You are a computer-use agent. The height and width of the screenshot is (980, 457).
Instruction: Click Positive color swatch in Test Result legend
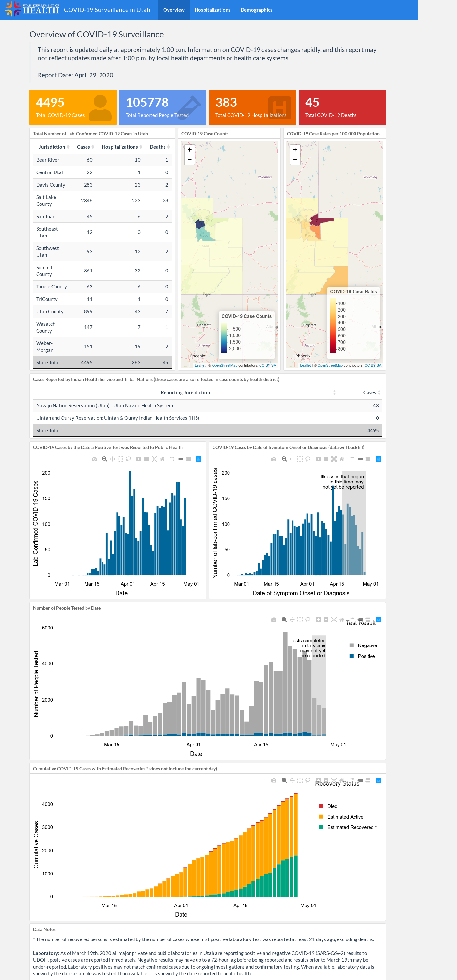(x=352, y=656)
